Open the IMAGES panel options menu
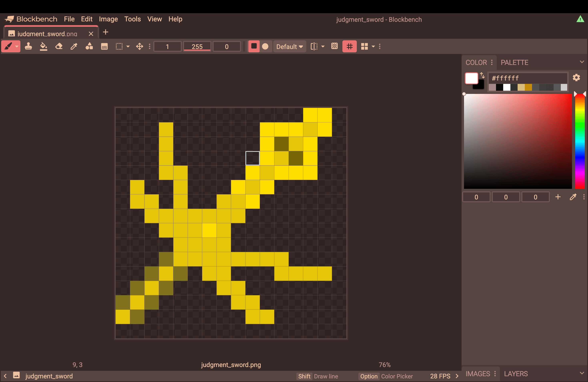 coord(495,374)
